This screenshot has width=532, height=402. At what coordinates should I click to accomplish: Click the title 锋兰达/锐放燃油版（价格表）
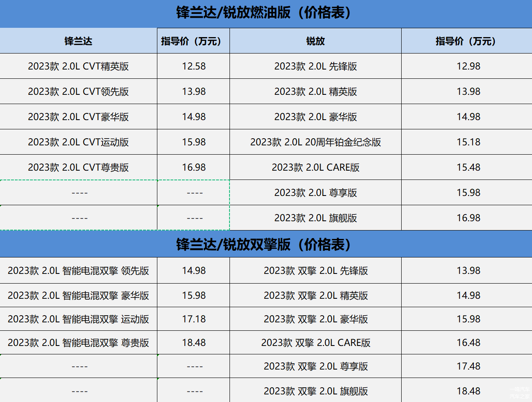point(266,13)
